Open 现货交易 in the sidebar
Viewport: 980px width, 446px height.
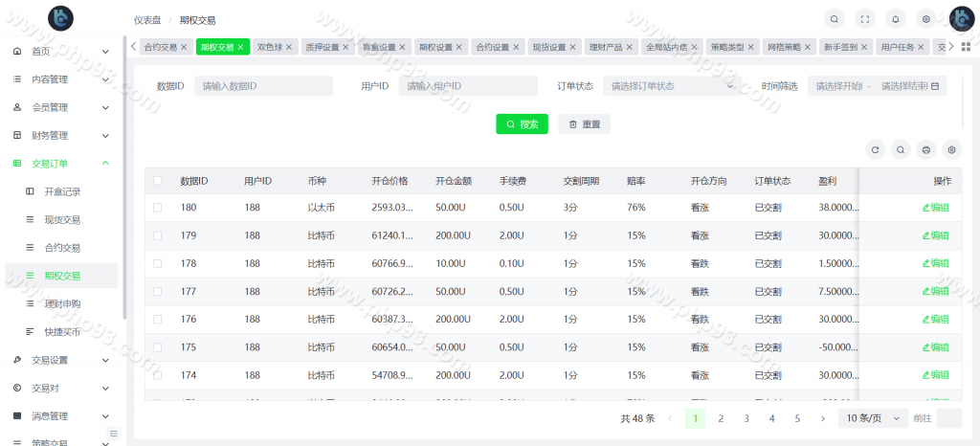[62, 219]
